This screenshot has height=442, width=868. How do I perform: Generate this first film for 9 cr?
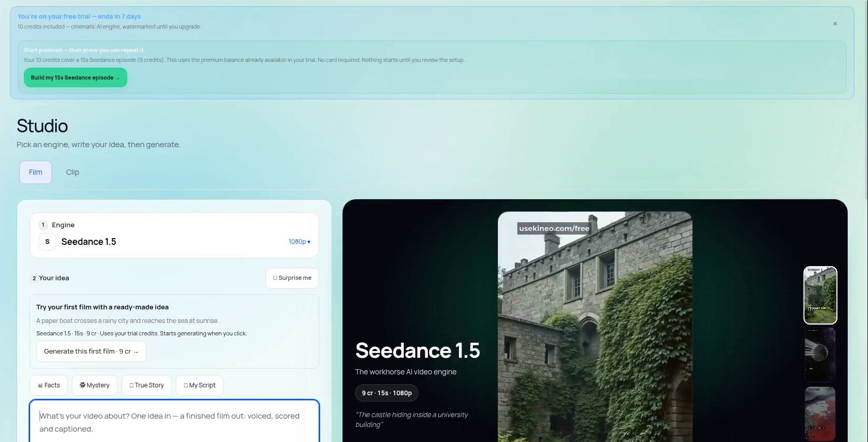(91, 352)
